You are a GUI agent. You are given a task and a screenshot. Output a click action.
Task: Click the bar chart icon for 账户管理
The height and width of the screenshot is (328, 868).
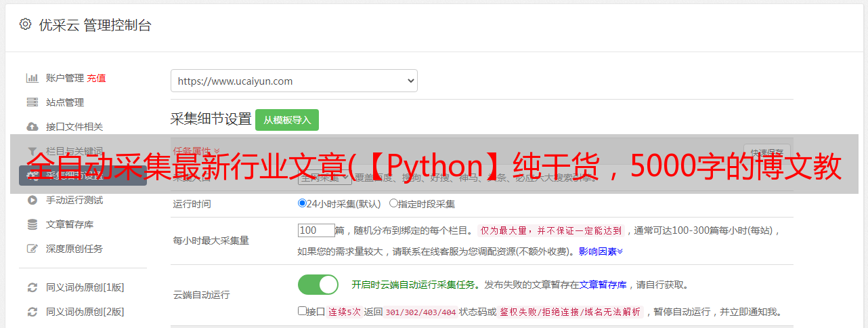32,78
